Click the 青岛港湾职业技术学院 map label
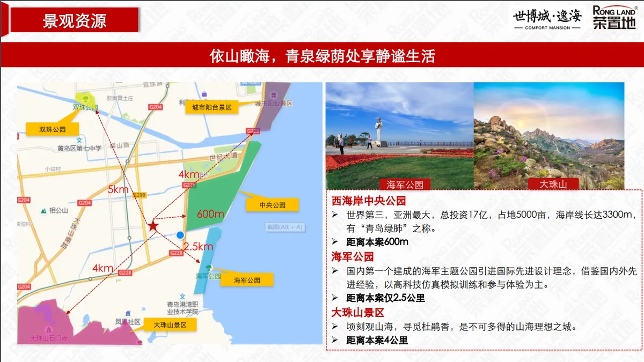Screen dimensions: 644x362 (183, 308)
